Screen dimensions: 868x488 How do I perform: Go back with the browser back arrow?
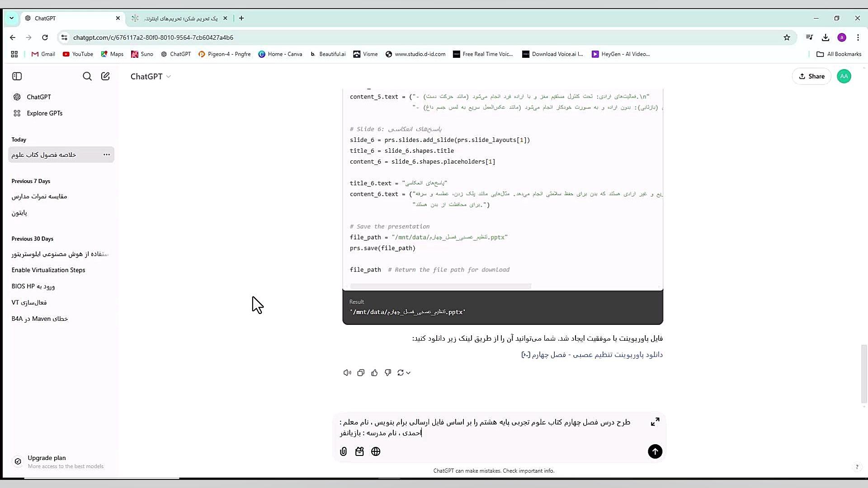pyautogui.click(x=13, y=38)
